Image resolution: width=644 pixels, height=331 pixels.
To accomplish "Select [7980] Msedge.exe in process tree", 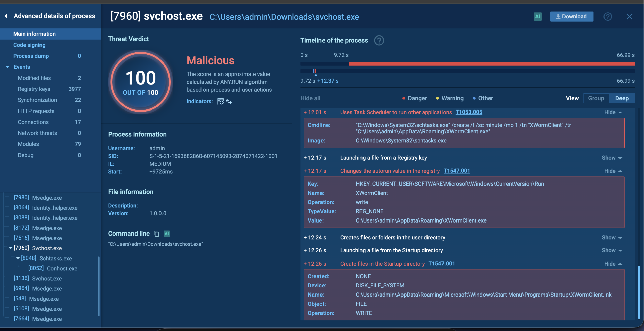I will 38,198.
